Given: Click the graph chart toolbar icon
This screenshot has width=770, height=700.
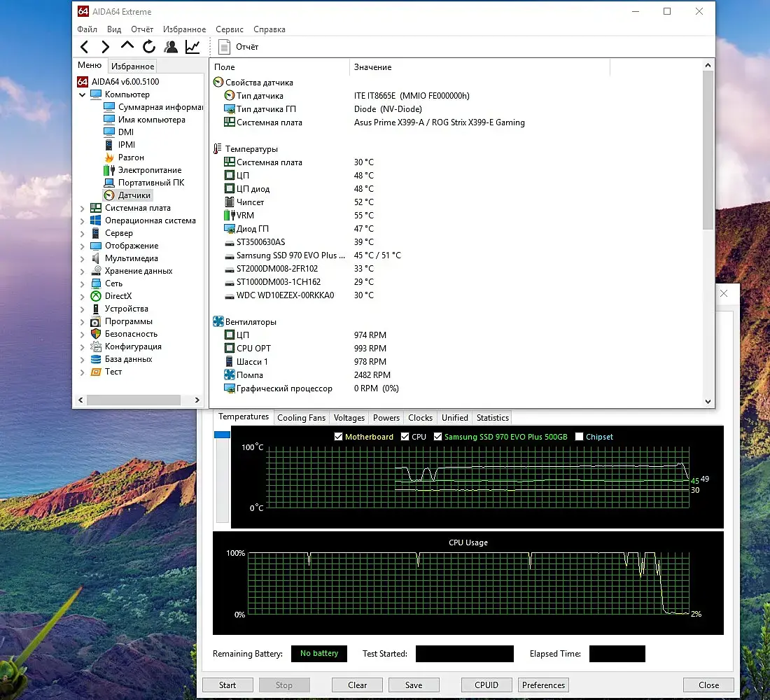Looking at the screenshot, I should click(x=192, y=47).
